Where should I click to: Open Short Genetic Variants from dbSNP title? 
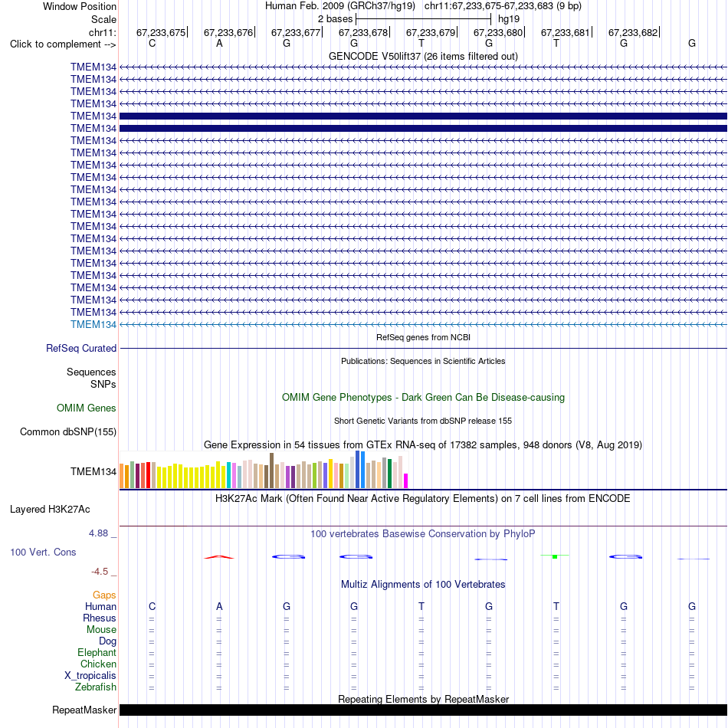click(423, 421)
